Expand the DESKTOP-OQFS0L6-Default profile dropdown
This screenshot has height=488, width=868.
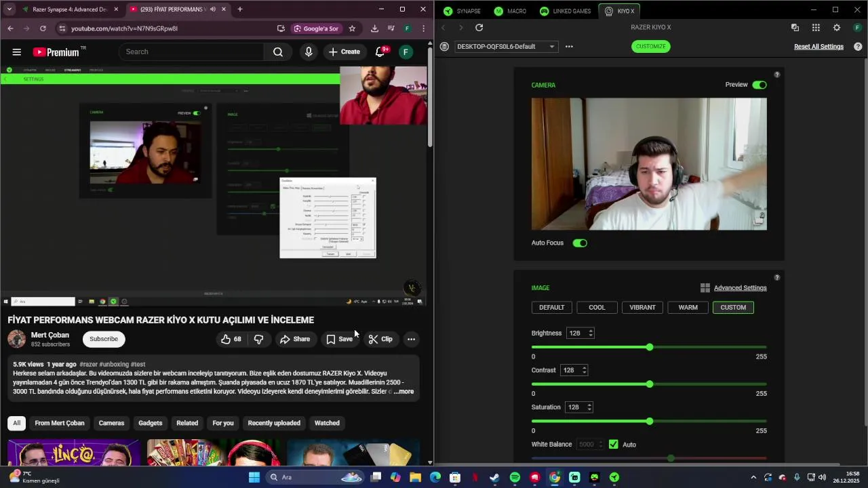[x=505, y=47]
